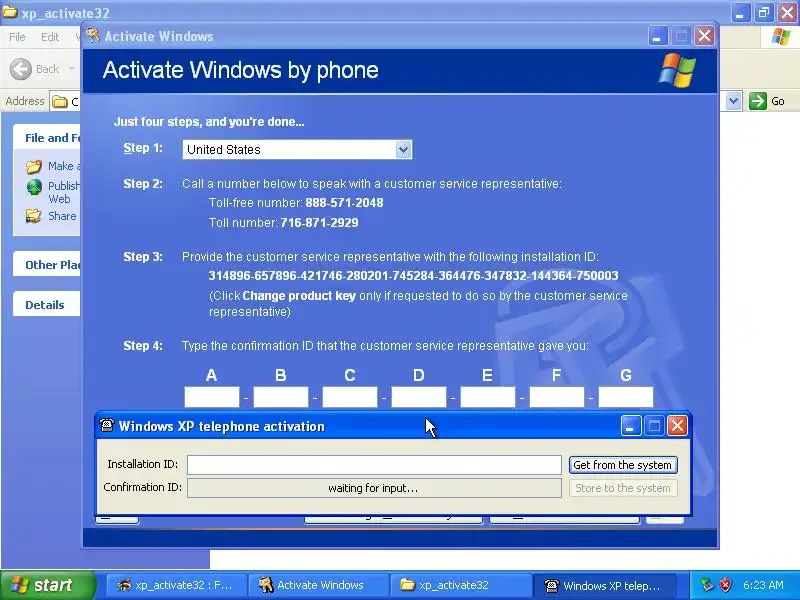The width and height of the screenshot is (800, 600).
Task: Click confirmation ID box E
Action: click(x=488, y=397)
